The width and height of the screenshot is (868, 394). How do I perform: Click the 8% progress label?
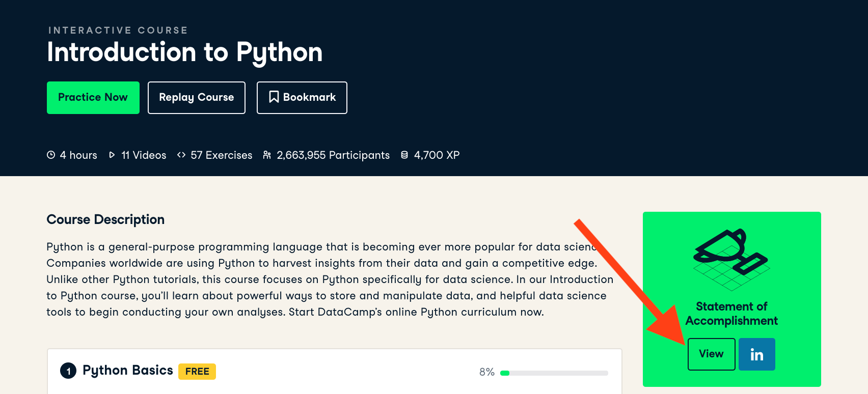[487, 372]
